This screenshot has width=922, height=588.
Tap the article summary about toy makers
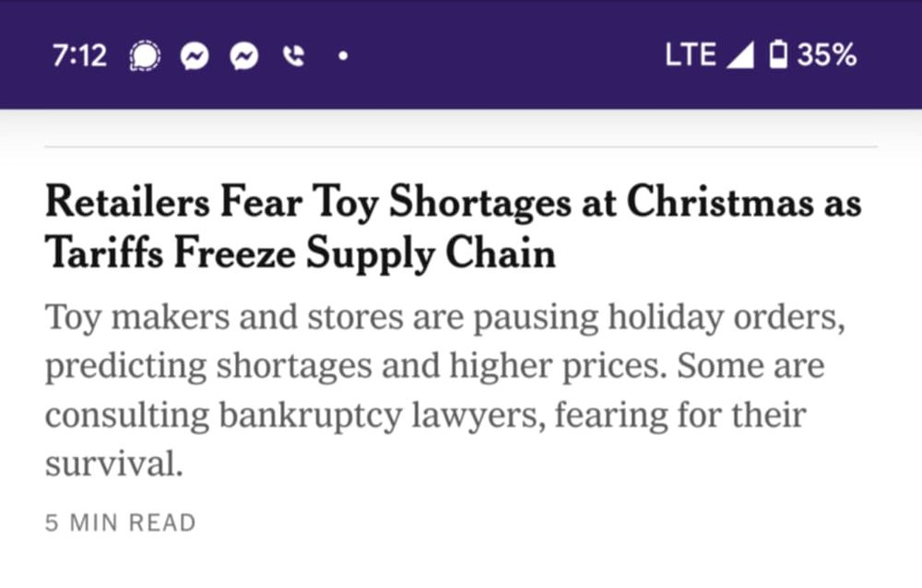coord(445,390)
